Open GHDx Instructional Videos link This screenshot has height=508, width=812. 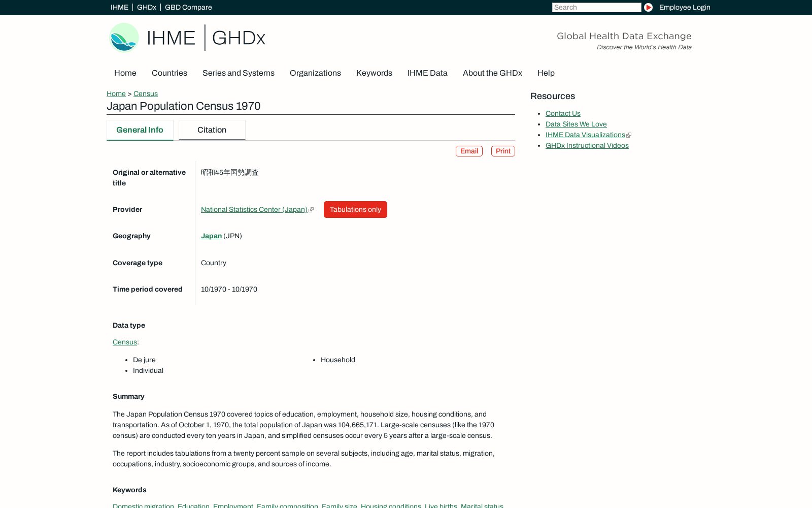(587, 146)
